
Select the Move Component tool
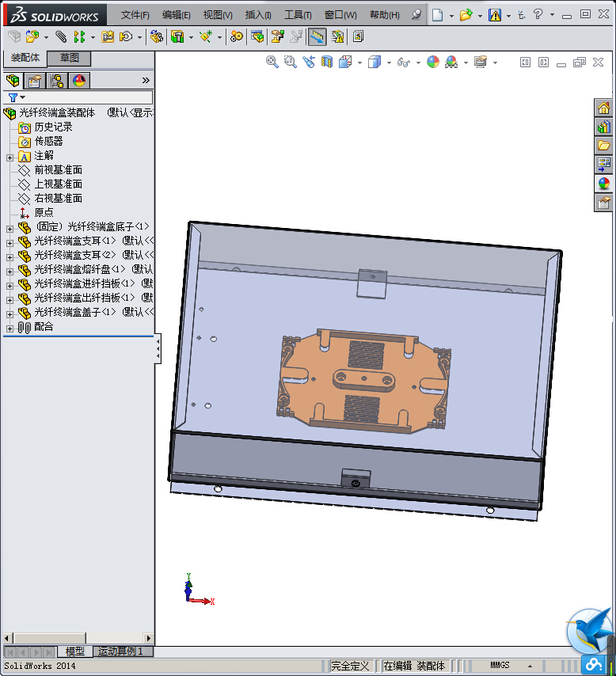(126, 36)
